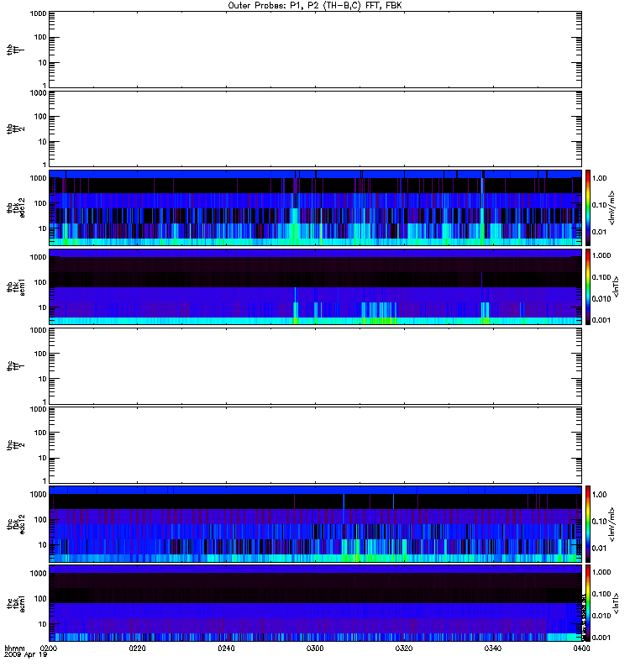The width and height of the screenshot is (630, 672).
Task: Click inside the thb fbk scm1 spectrogram panel
Action: pos(315,286)
